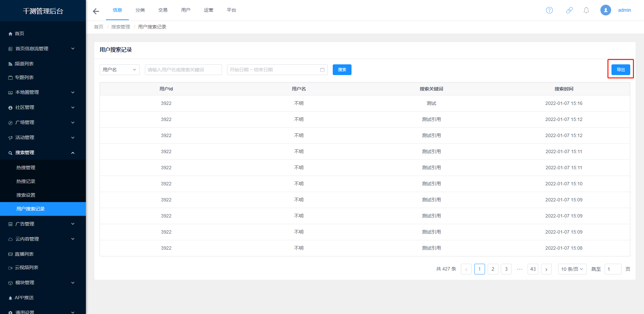Click the 广告管理 icon
644x314 pixels.
pyautogui.click(x=10, y=224)
